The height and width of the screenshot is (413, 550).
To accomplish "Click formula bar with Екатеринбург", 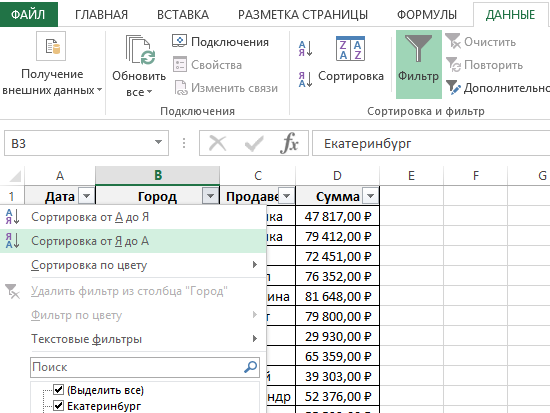I will coord(431,143).
